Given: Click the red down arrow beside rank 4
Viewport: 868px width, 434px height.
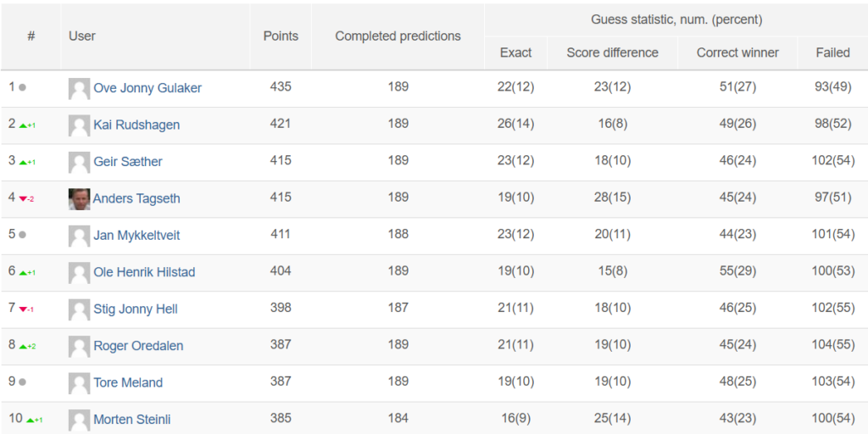Looking at the screenshot, I should coord(23,199).
